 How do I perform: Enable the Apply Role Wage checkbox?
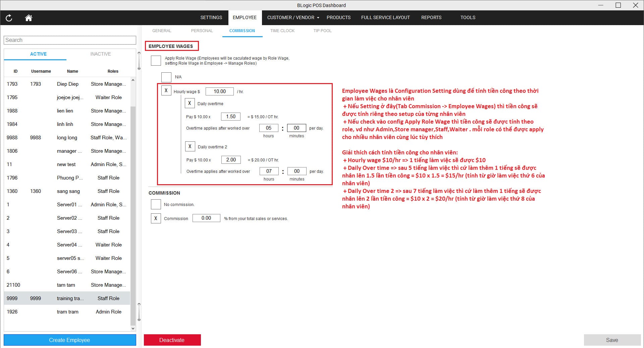click(x=156, y=61)
